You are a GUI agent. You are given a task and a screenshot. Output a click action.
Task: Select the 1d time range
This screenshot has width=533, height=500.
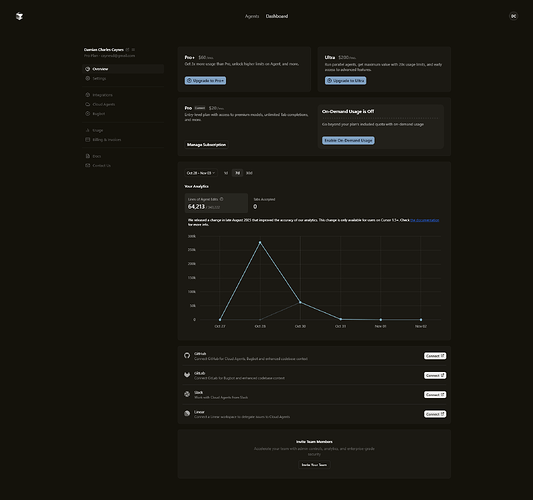coord(226,173)
